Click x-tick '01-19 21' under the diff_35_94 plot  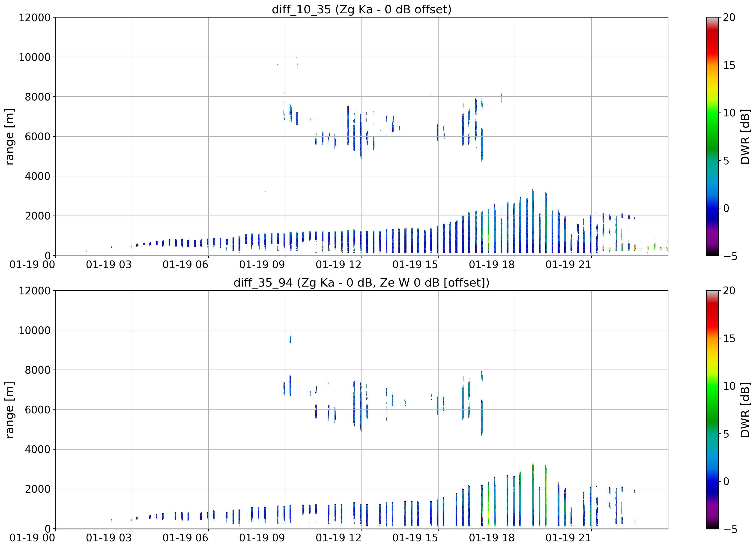(568, 538)
